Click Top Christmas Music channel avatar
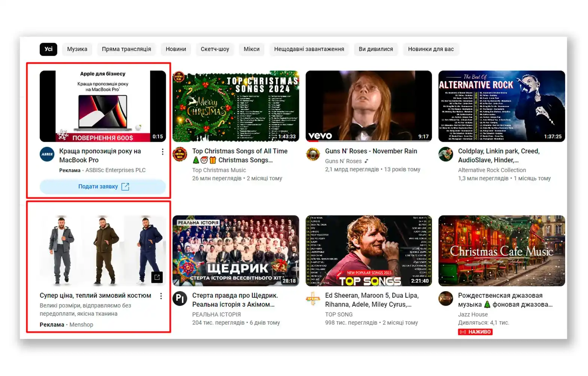The width and height of the screenshot is (588, 376). (x=180, y=154)
